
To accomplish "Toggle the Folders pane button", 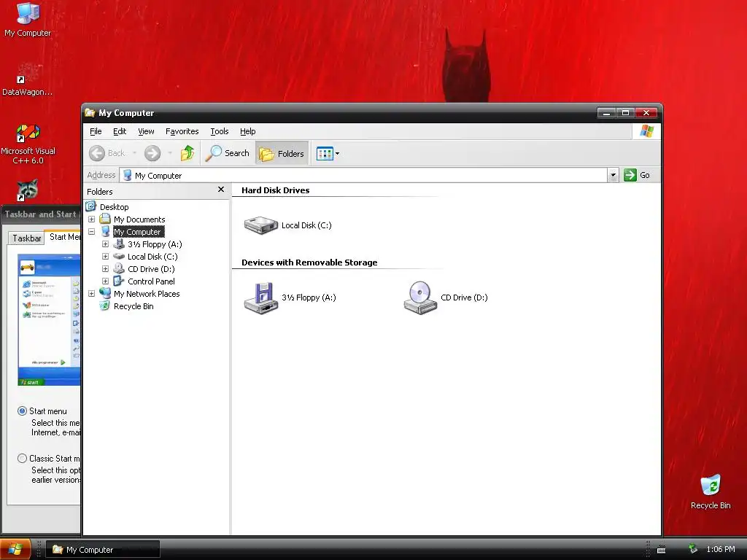I will 282,153.
